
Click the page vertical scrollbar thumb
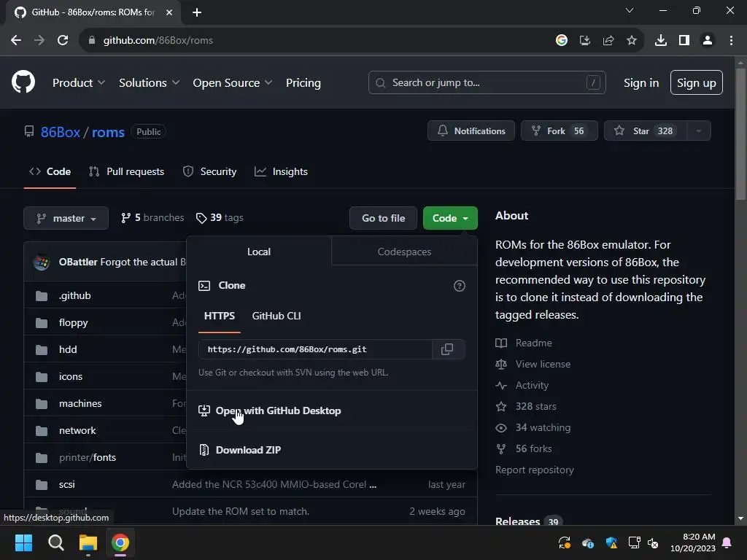(741, 134)
